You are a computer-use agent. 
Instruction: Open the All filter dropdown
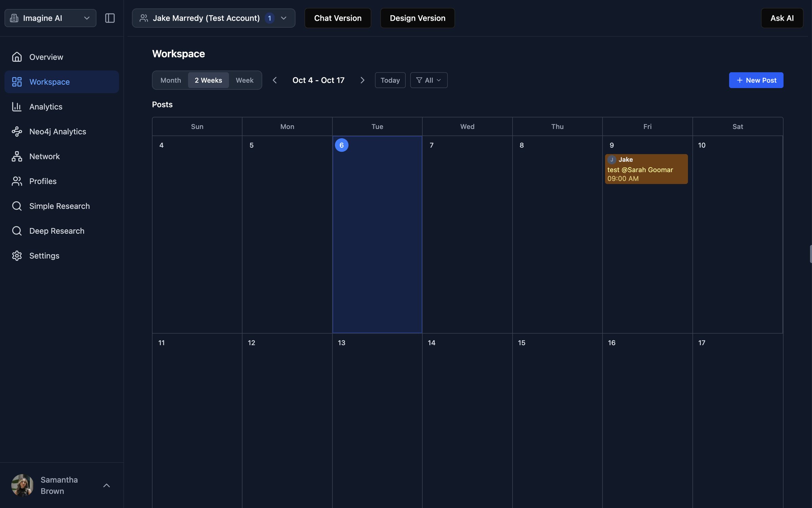point(429,80)
